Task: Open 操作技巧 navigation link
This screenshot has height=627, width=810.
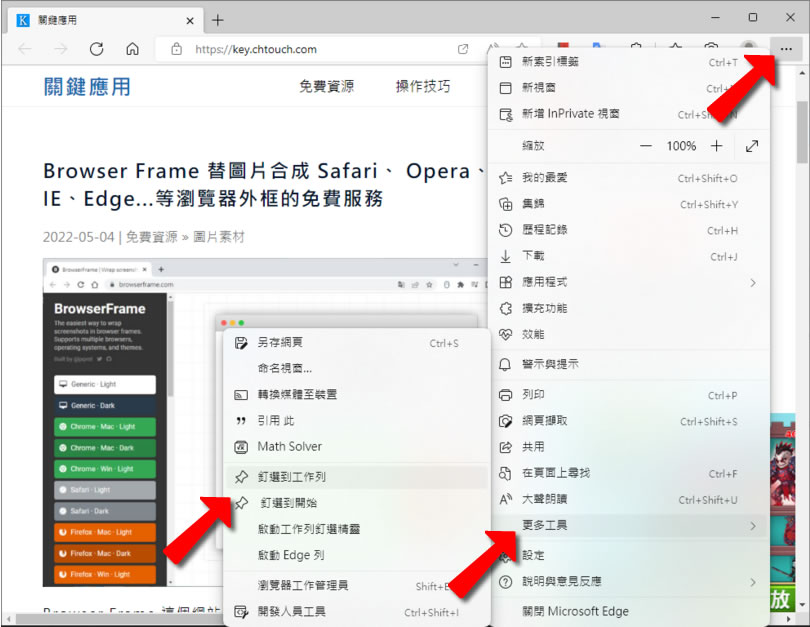Action: (423, 86)
